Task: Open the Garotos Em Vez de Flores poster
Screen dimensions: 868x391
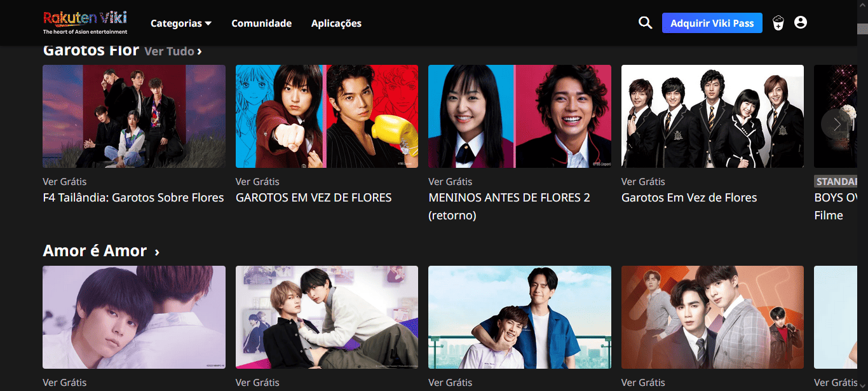Action: (712, 116)
